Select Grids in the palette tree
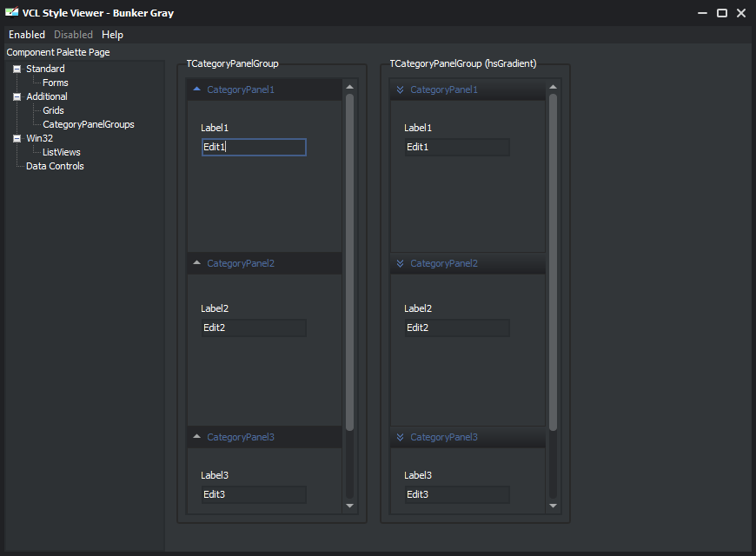This screenshot has width=756, height=556. pos(53,110)
